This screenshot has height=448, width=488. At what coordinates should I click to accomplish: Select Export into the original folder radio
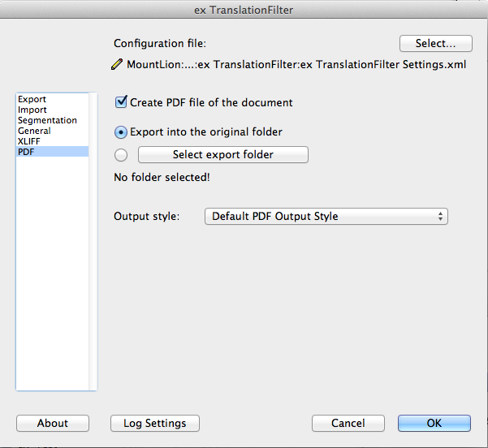(x=121, y=132)
